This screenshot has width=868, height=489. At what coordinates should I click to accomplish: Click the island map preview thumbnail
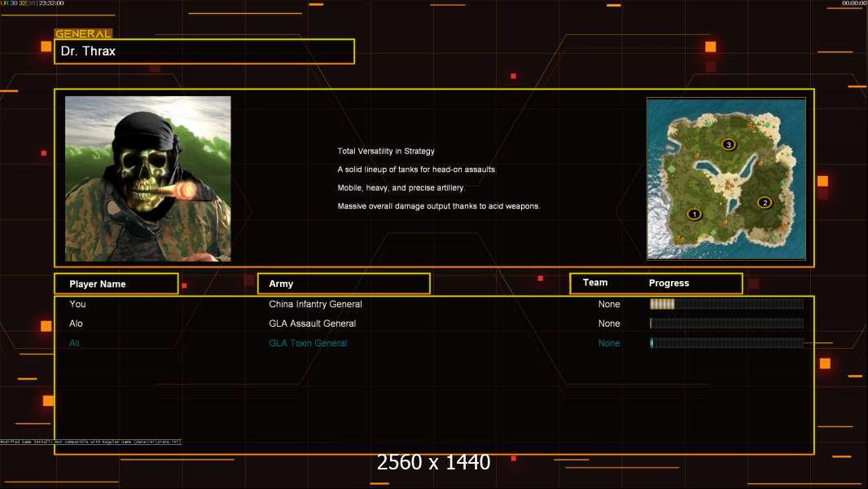(x=726, y=178)
